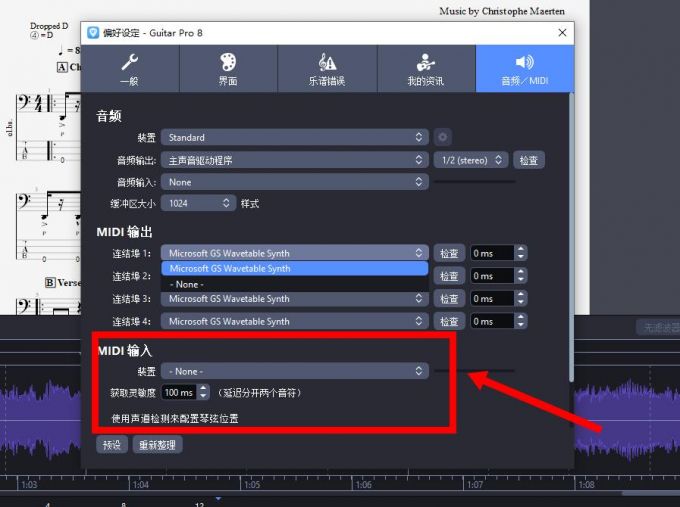Open the 音频输入 None dropdown
Image resolution: width=680 pixels, height=507 pixels.
(x=295, y=182)
